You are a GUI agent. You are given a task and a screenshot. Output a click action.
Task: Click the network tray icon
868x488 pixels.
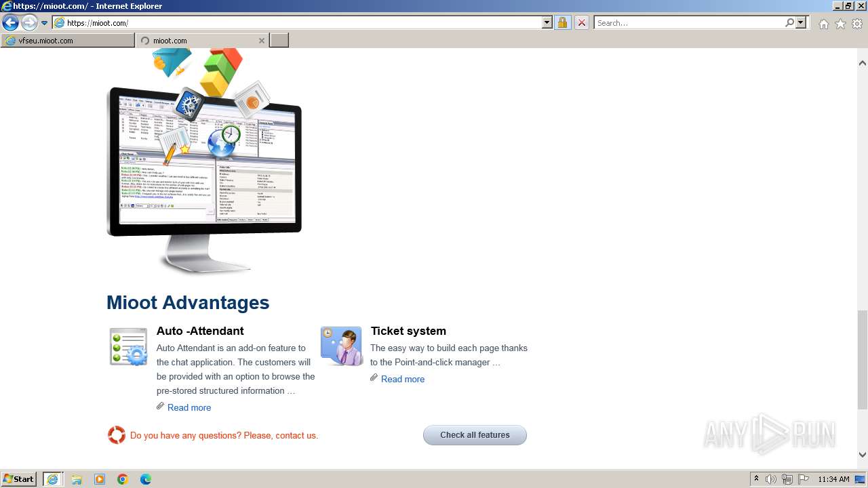point(787,479)
